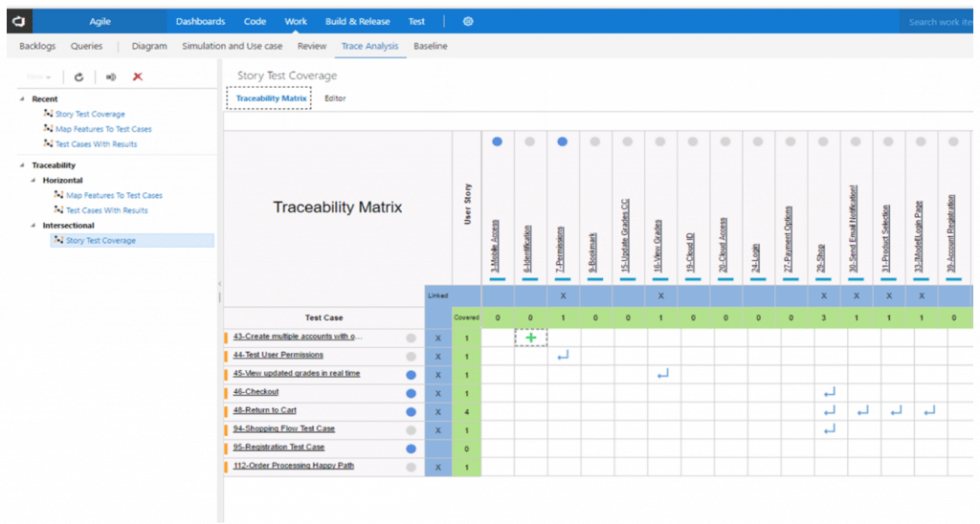The width and height of the screenshot is (980, 524).
Task: Click 48-Return to Cart arrow under 31-Product Selection
Action: coord(896,411)
